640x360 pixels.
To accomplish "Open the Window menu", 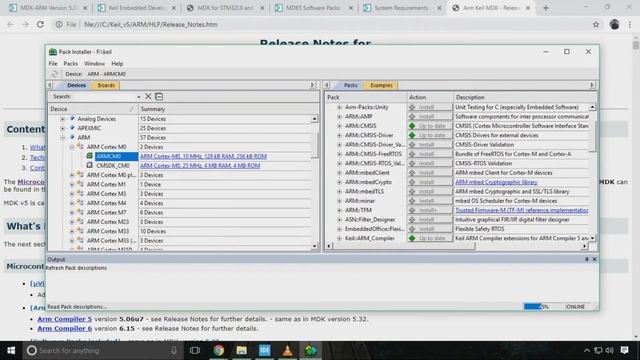I will click(x=94, y=64).
